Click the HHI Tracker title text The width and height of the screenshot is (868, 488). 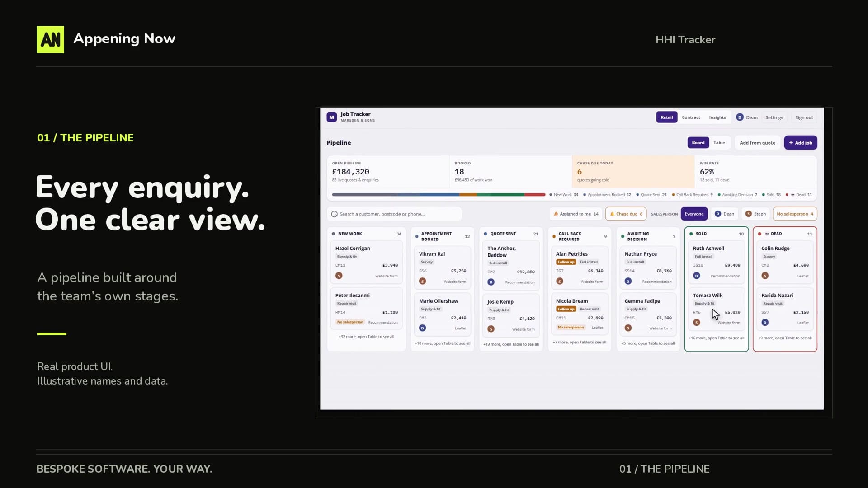pos(685,40)
